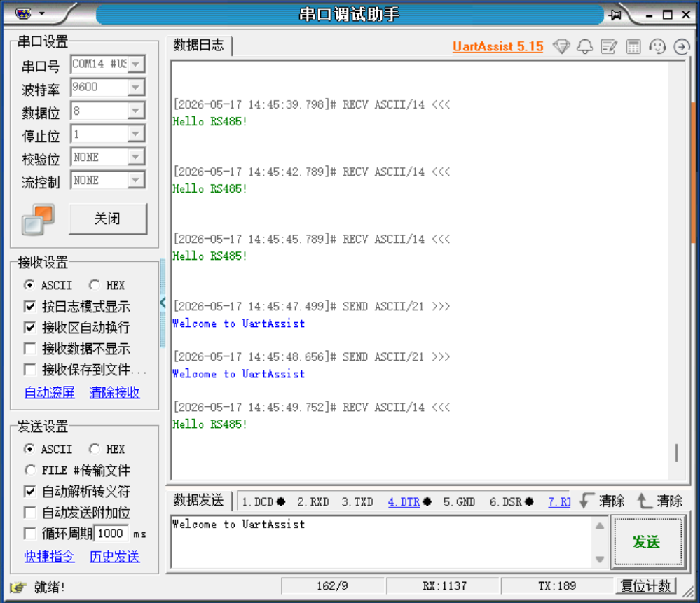This screenshot has height=603, width=700.
Task: Click the clear send box up-arrow icon
Action: [644, 501]
